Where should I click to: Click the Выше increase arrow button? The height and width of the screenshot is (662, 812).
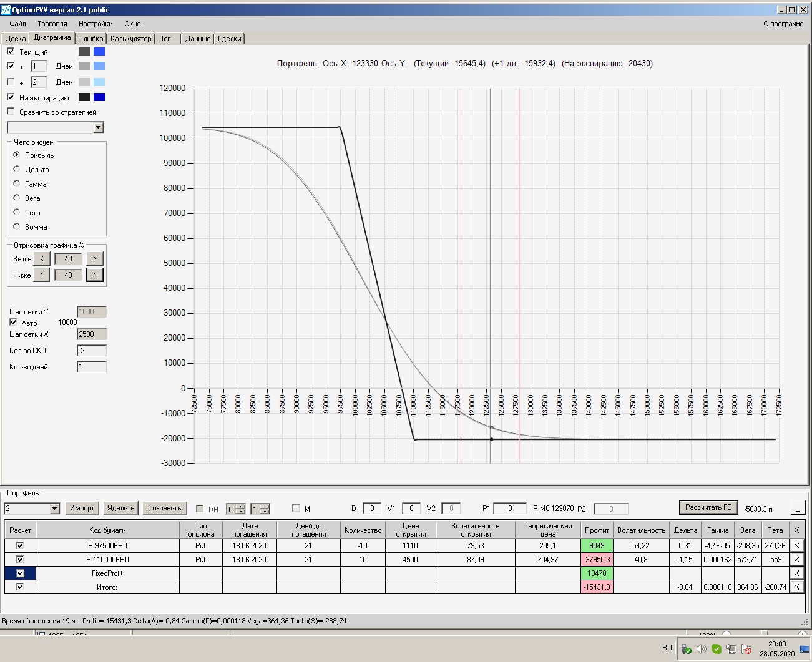tap(94, 258)
